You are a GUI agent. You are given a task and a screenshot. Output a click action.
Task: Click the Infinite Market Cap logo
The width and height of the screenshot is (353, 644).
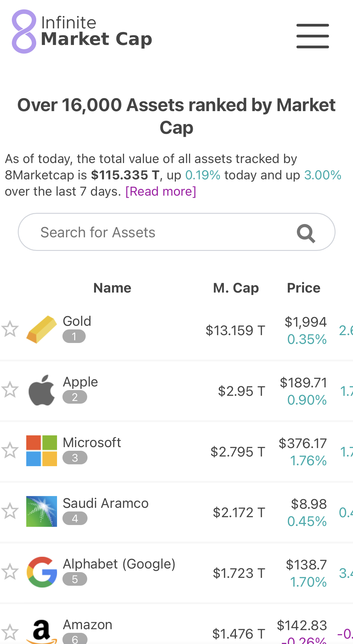pos(82,32)
